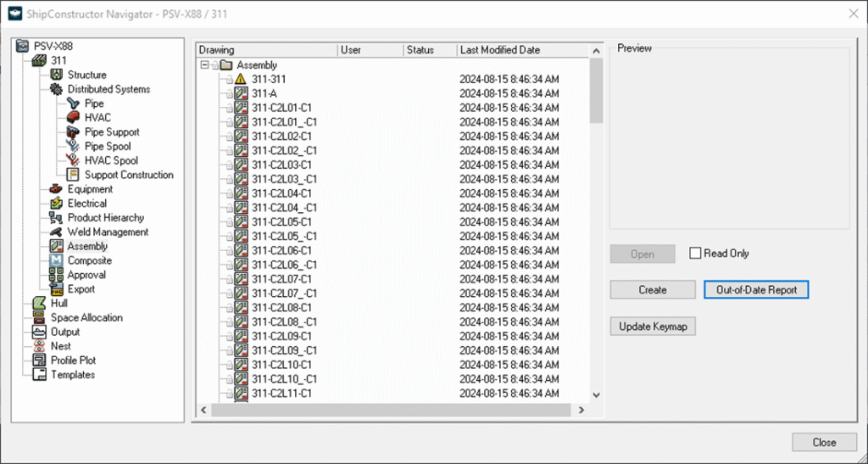The width and height of the screenshot is (868, 464).
Task: Click the drawing icon beside 311-A
Action: pos(240,93)
